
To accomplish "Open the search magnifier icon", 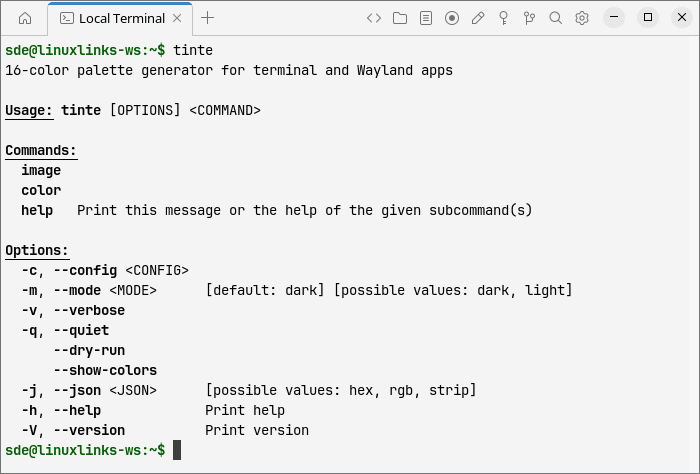I will coord(555,18).
